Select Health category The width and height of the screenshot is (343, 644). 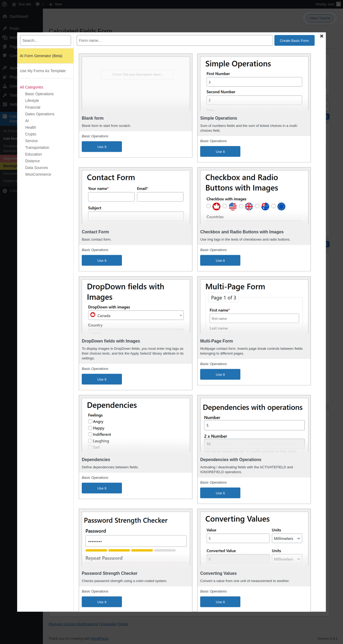coord(31,127)
